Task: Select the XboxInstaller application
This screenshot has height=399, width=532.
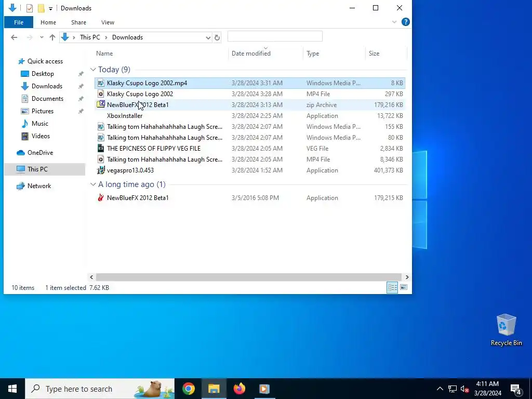Action: pyautogui.click(x=250, y=116)
